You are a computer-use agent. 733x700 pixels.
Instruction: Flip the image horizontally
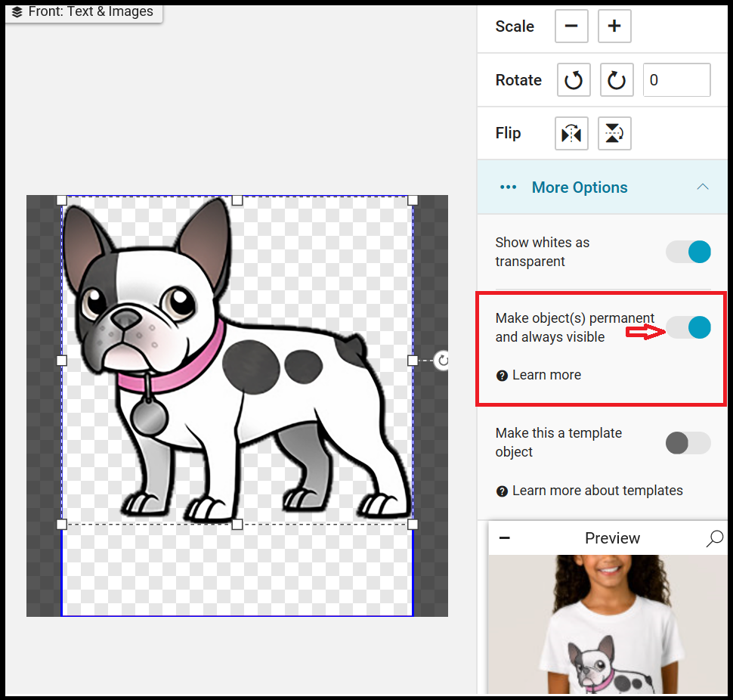[x=571, y=134]
